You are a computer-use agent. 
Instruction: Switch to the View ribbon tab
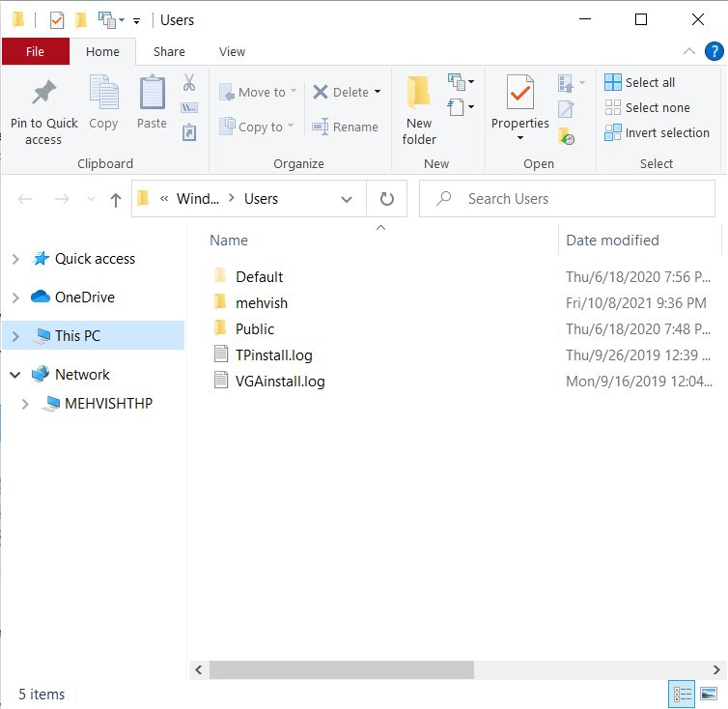[x=232, y=51]
